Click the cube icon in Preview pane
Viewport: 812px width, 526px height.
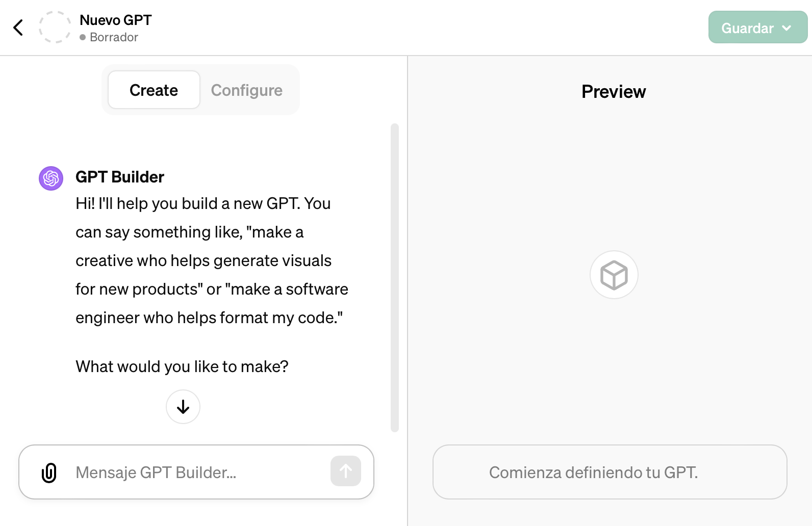pos(614,275)
